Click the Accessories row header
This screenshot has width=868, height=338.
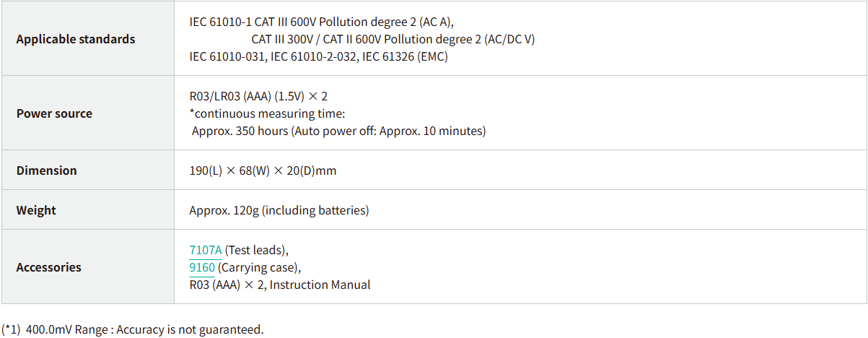[48, 267]
